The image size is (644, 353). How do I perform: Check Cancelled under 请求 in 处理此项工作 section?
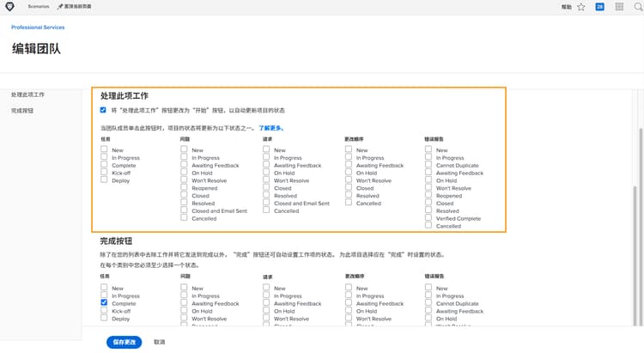(x=266, y=210)
